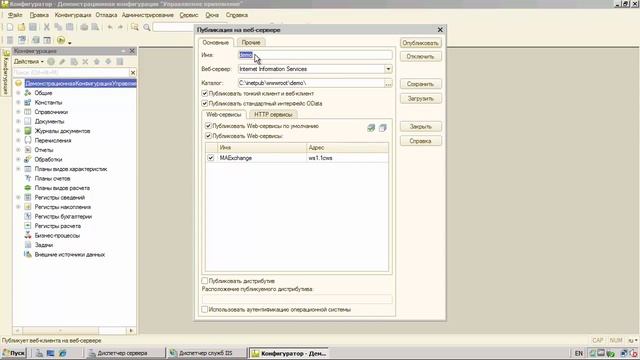The height and width of the screenshot is (360, 640).
Task: Click the Open folder toolbar icon
Action: 21,27
